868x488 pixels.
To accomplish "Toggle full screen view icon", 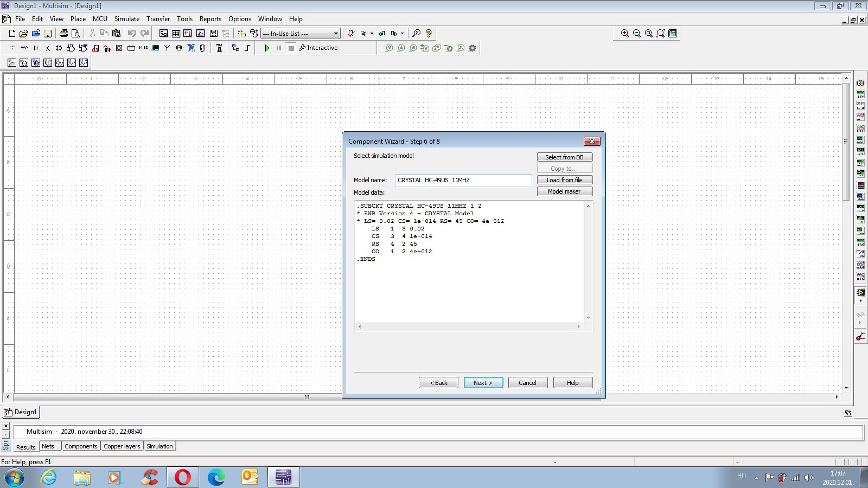I will tap(673, 34).
